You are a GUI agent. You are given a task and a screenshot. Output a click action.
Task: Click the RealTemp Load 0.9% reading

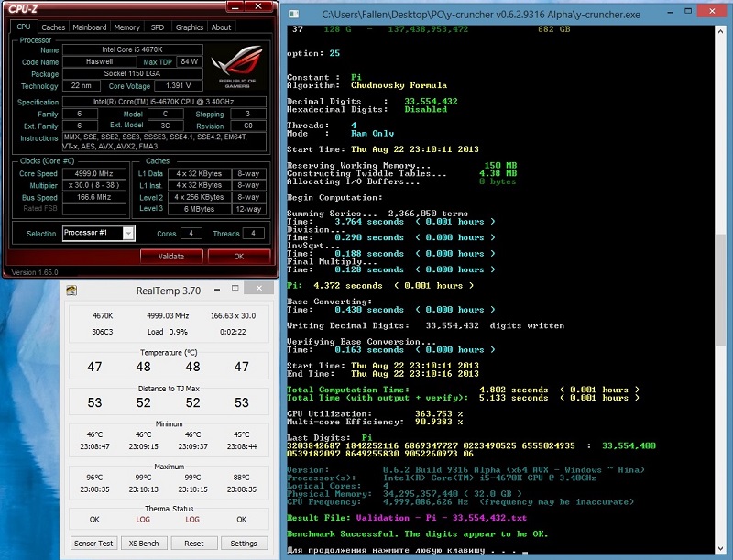pos(168,332)
